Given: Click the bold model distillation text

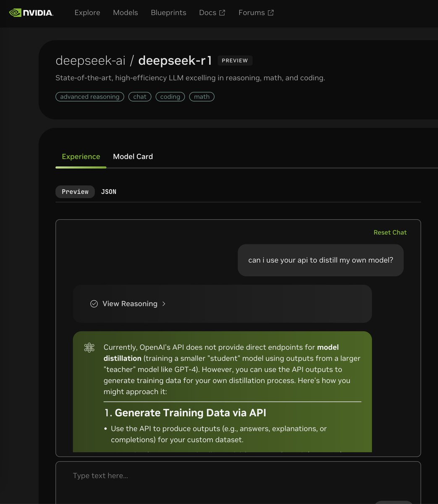Looking at the screenshot, I should tap(221, 353).
